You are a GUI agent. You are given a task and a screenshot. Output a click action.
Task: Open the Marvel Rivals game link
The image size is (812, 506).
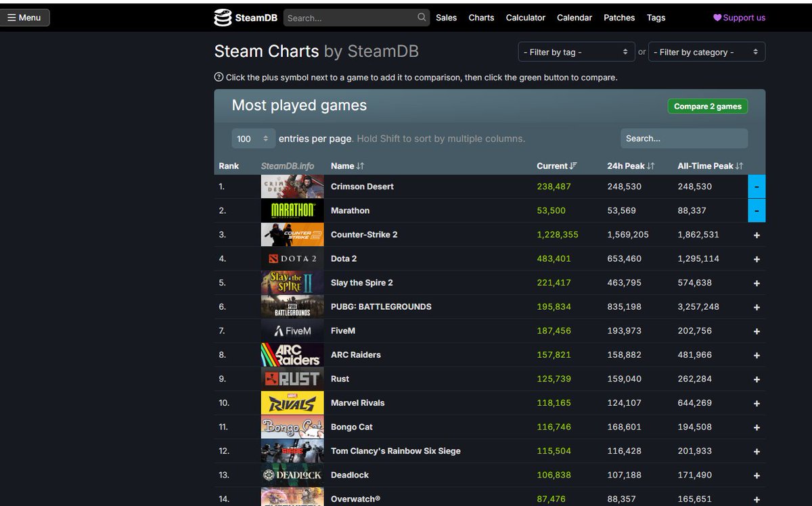click(x=357, y=402)
